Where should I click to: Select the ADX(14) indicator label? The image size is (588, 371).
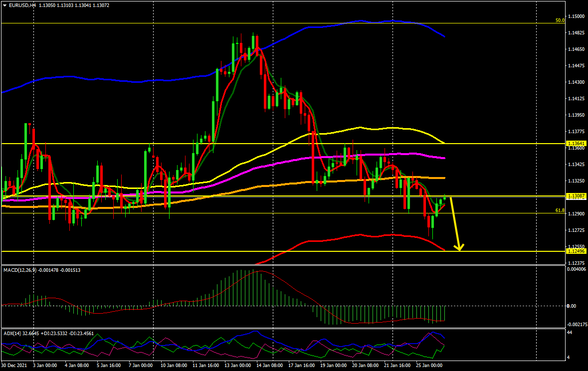pyautogui.click(x=11, y=333)
